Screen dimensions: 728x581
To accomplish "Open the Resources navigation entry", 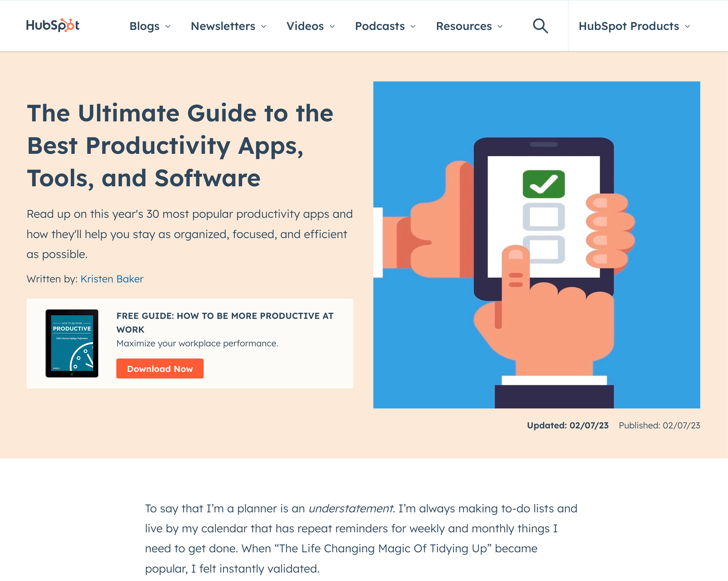I will coord(464,26).
